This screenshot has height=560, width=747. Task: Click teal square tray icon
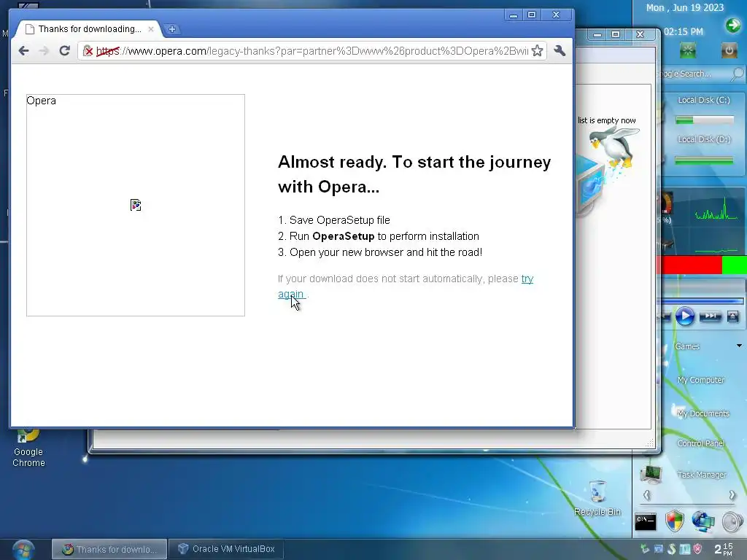coord(684,549)
